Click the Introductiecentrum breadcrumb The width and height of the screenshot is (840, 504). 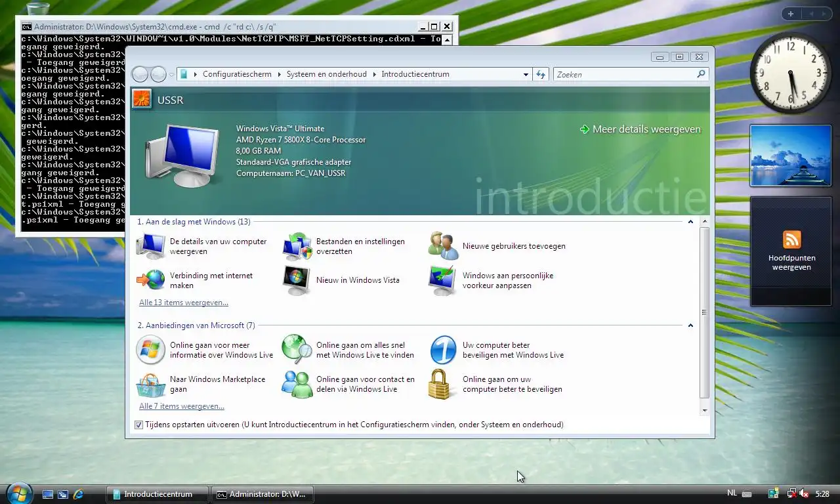(415, 74)
